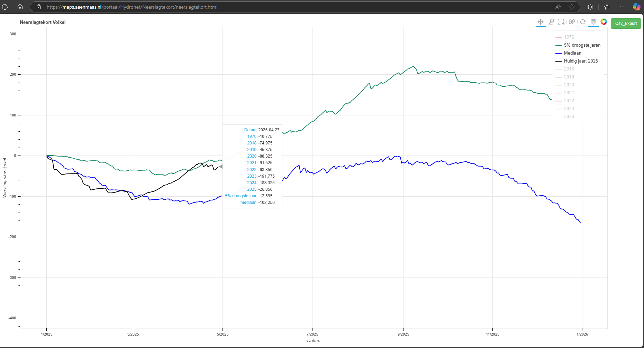Open the Read aloud feature

(558, 7)
